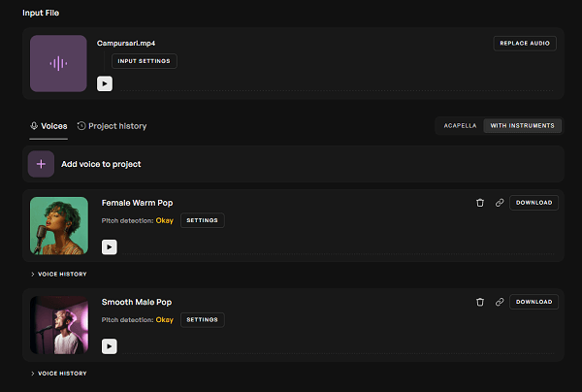Screen dimensions: 582x392
Task: Click the purple waveform input file icon
Action: (x=58, y=63)
